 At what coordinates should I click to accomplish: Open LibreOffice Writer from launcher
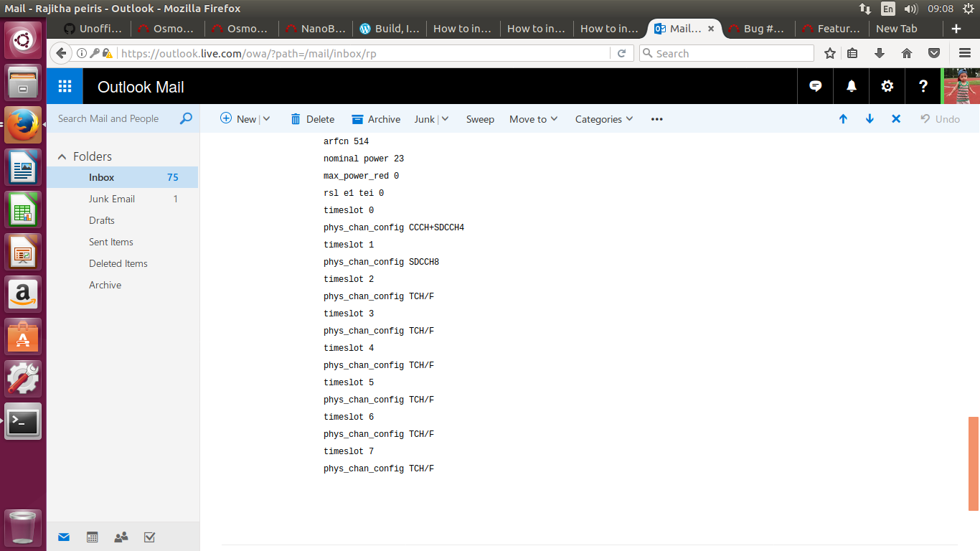coord(23,167)
